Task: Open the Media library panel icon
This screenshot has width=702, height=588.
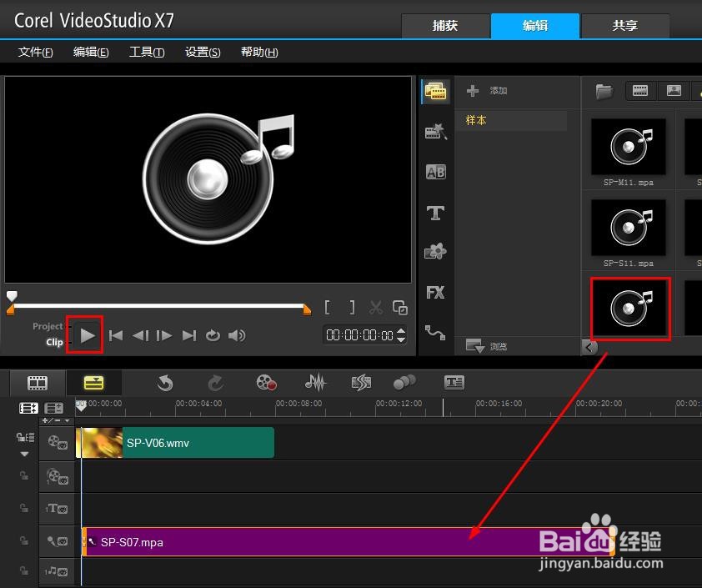Action: click(x=435, y=91)
